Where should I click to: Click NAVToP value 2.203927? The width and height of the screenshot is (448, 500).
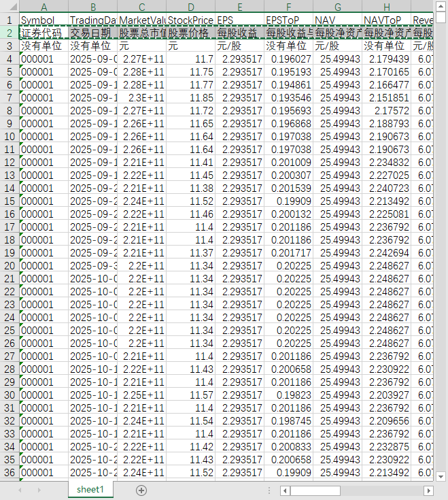(x=387, y=395)
